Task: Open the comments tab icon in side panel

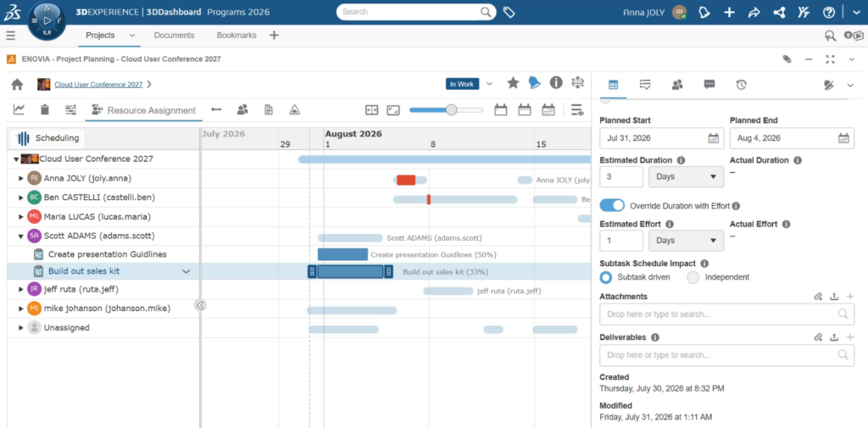Action: pyautogui.click(x=709, y=84)
